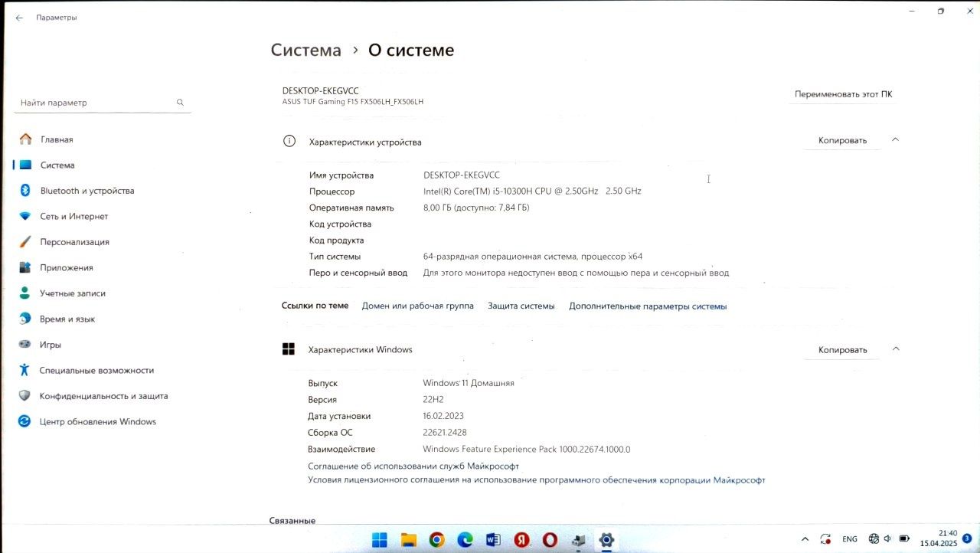Click the 64-разрядная system type value
This screenshot has height=553, width=980.
[x=533, y=257]
